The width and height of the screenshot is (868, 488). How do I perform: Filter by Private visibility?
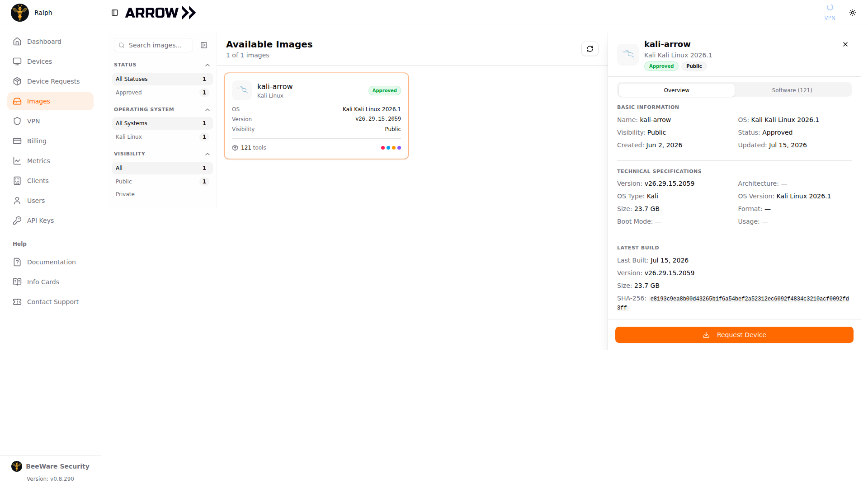(162, 194)
